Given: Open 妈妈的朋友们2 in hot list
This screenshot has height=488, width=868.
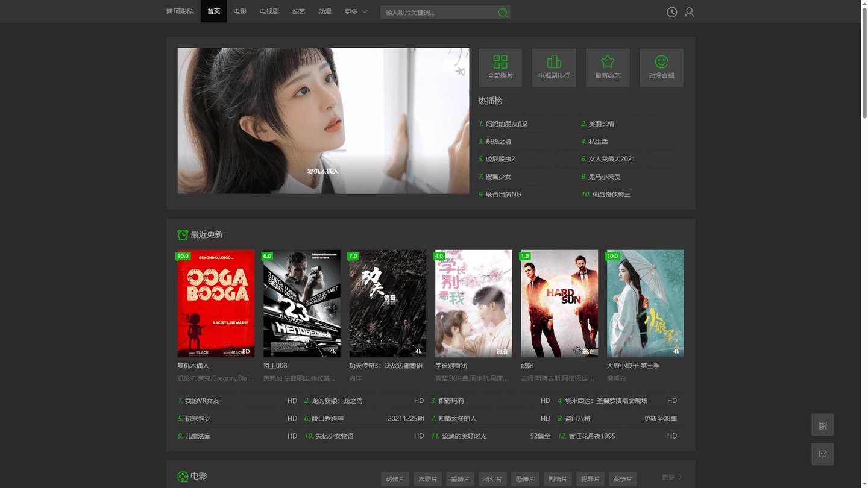Looking at the screenshot, I should pos(506,124).
